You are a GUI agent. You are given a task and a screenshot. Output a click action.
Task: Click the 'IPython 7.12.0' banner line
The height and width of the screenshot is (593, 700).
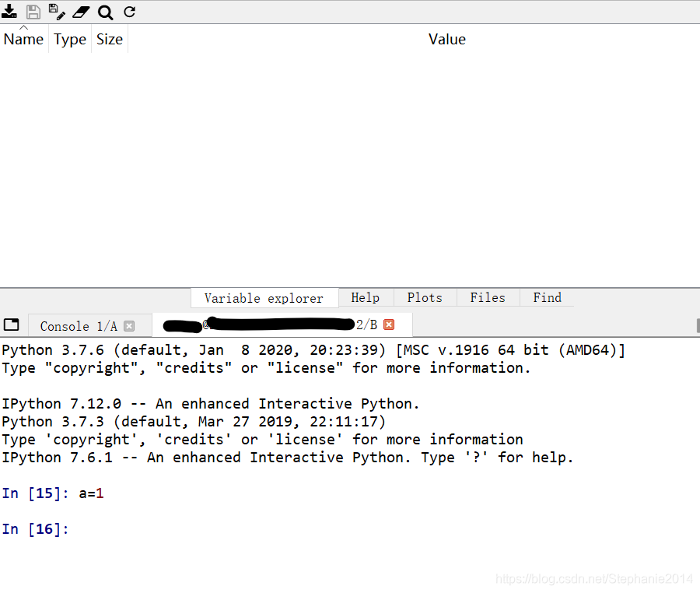[x=210, y=404]
